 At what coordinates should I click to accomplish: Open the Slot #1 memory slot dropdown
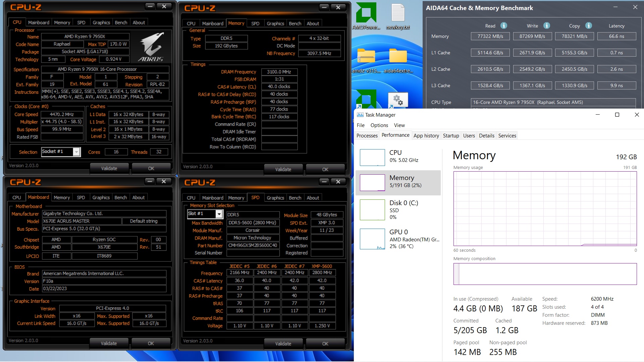pyautogui.click(x=219, y=214)
